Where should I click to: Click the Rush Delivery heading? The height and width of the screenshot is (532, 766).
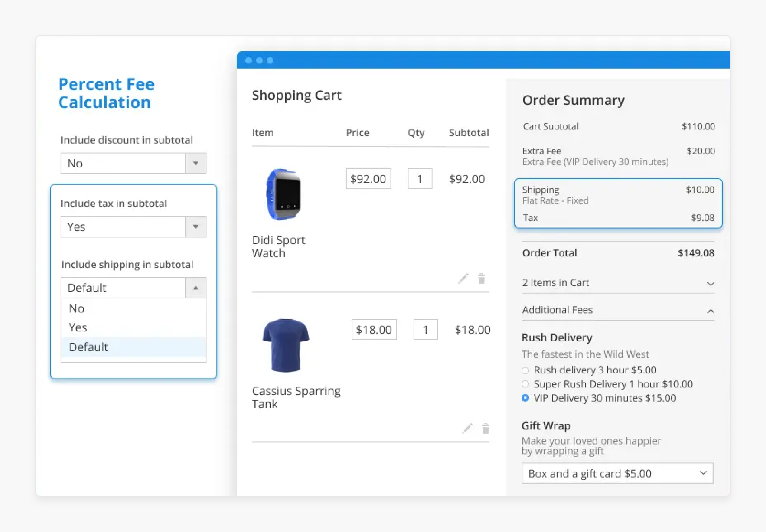coord(557,338)
